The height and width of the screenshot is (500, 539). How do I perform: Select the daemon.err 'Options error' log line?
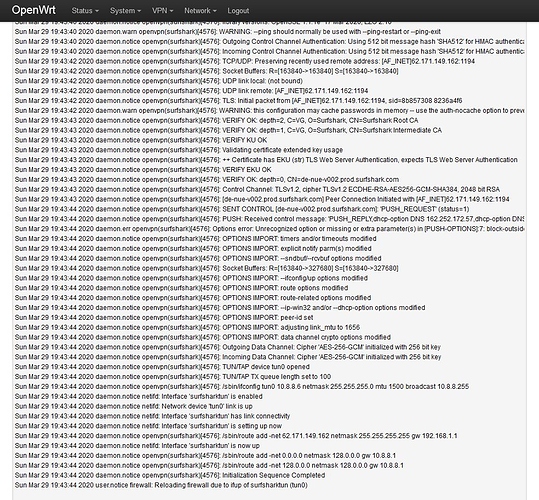tap(269, 229)
